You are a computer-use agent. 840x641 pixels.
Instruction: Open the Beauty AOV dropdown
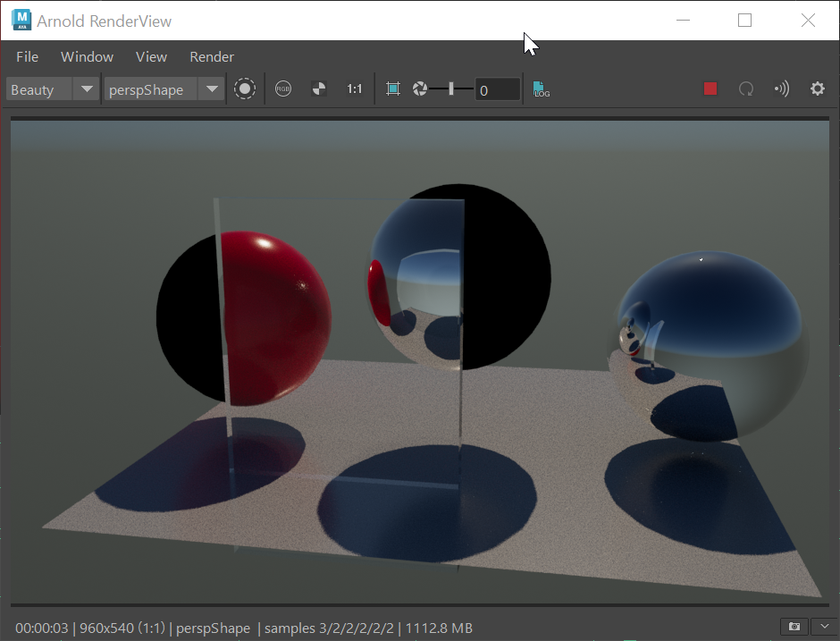point(86,89)
